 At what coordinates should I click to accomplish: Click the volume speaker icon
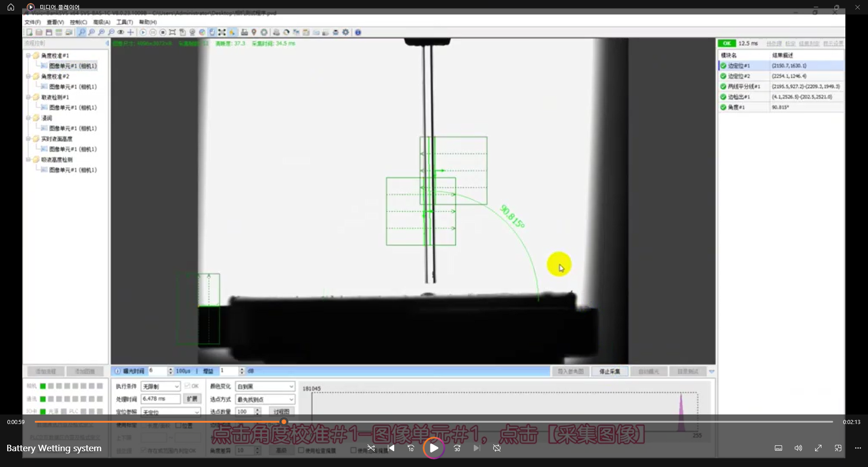pos(798,448)
